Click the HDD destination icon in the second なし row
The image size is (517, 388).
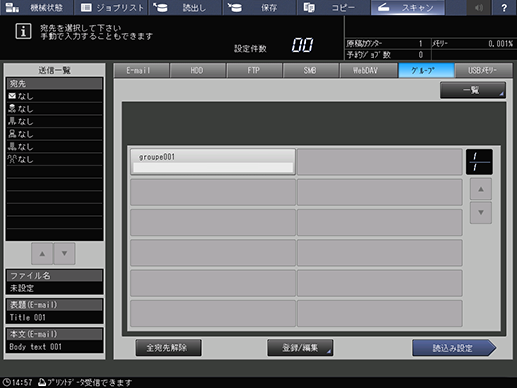pyautogui.click(x=12, y=108)
